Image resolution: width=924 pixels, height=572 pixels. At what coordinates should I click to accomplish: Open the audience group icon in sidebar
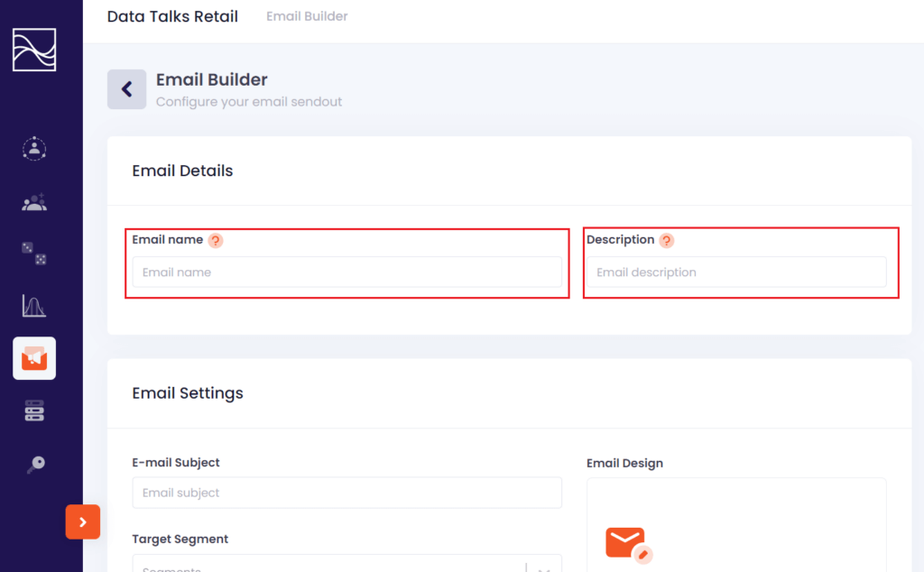tap(34, 202)
